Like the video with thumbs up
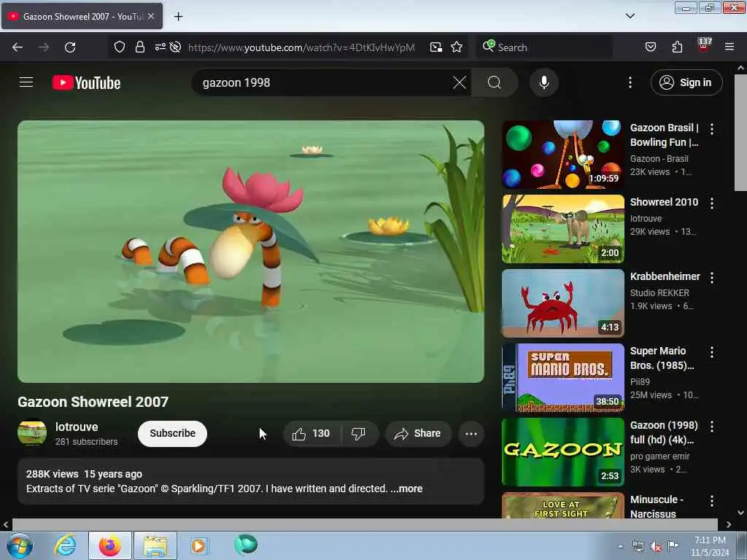Screen dimensions: 747x560 311,434
